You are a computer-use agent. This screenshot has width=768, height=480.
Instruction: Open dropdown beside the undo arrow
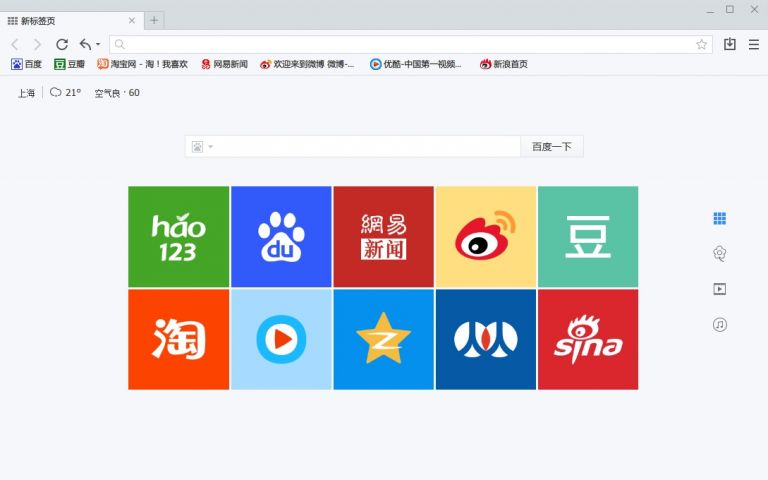(x=98, y=45)
